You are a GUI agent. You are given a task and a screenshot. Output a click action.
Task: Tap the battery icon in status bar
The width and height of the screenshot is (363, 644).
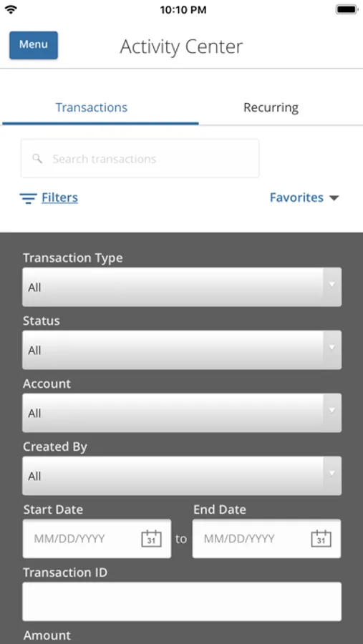(x=347, y=9)
